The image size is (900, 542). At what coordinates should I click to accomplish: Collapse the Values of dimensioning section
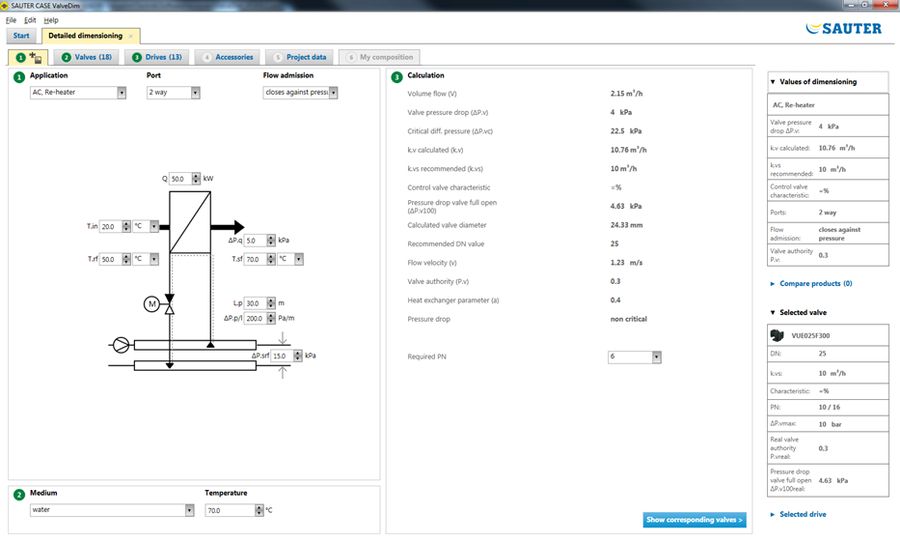pos(772,82)
